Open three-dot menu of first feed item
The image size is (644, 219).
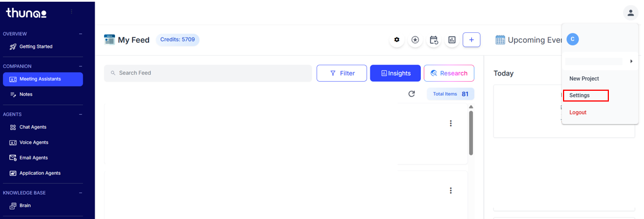point(450,123)
